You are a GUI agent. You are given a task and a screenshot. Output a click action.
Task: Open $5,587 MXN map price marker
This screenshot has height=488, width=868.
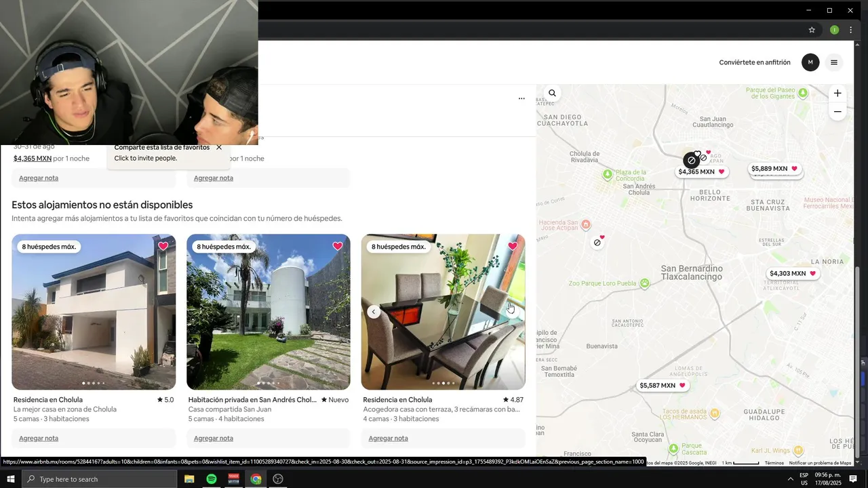(663, 386)
